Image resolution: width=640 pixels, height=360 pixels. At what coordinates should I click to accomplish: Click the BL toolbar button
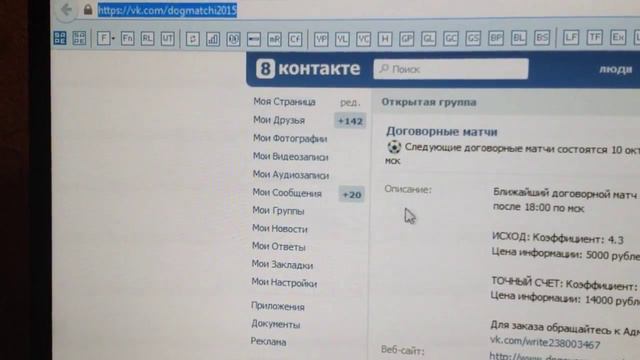click(518, 38)
